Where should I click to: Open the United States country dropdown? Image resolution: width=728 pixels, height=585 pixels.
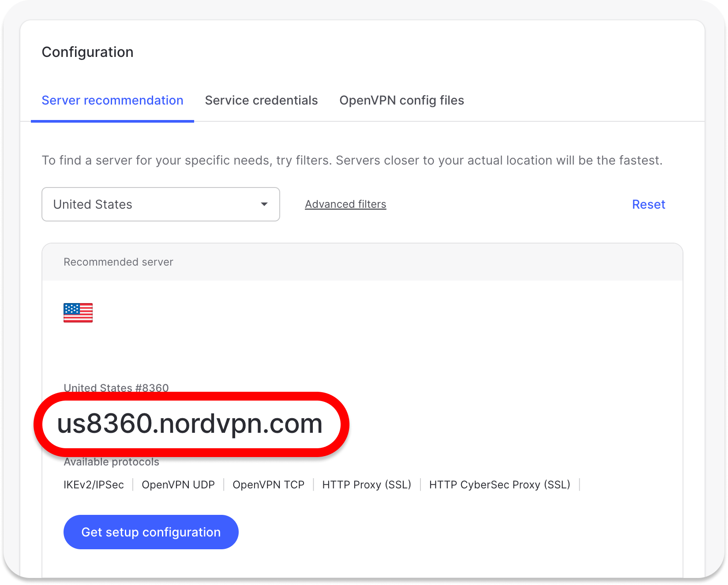(161, 204)
